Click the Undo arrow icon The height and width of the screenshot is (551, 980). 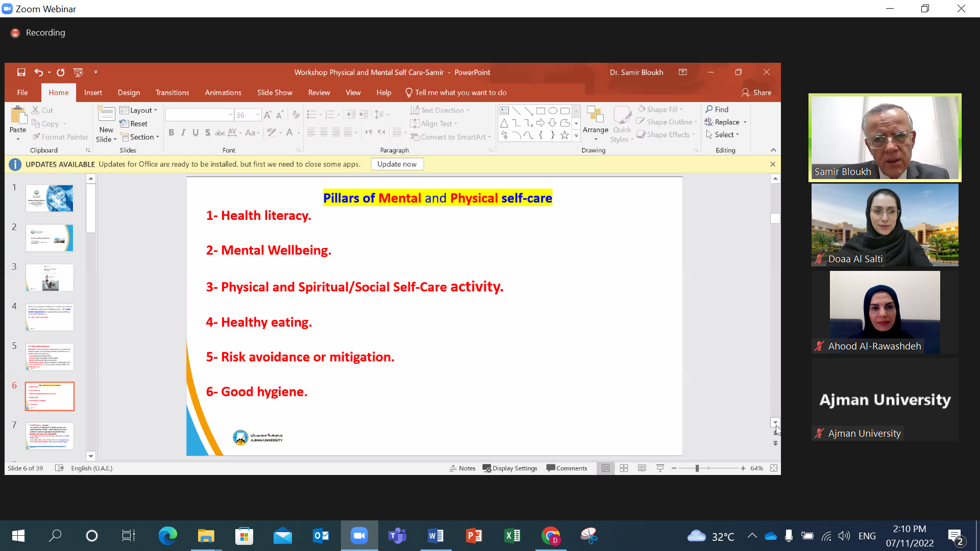[x=38, y=72]
